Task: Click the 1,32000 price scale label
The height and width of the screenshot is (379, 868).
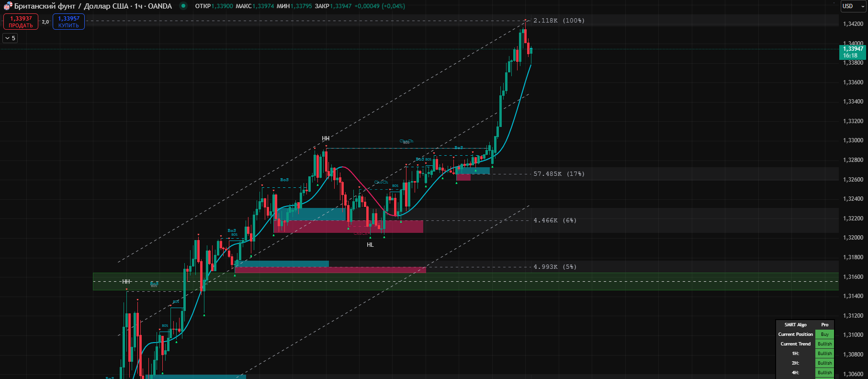Action: 853,238
